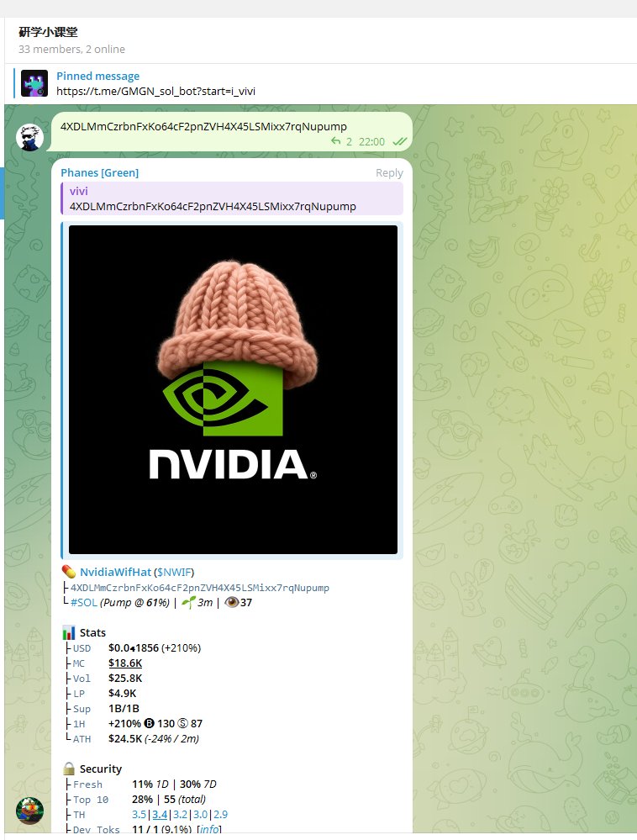Click the B buys icon before 130
The height and width of the screenshot is (840, 637).
pos(150,724)
